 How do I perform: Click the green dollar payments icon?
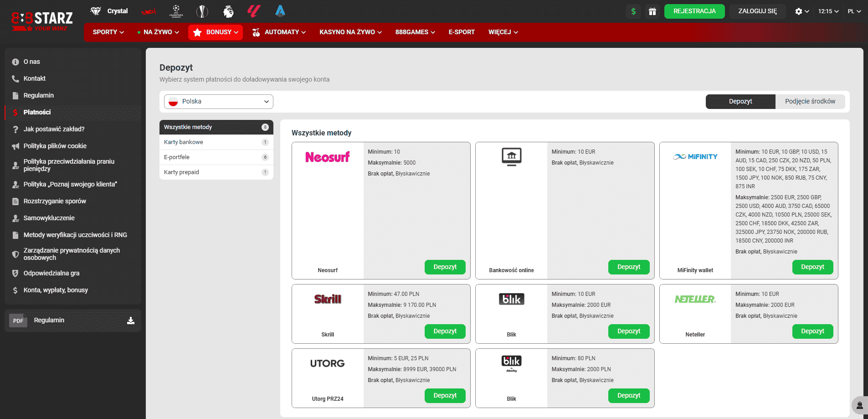tap(633, 11)
